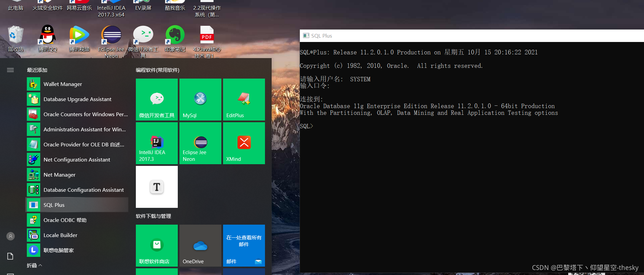Open IntelliJ IDEA 2017.3 tile
This screenshot has width=644, height=275.
157,143
